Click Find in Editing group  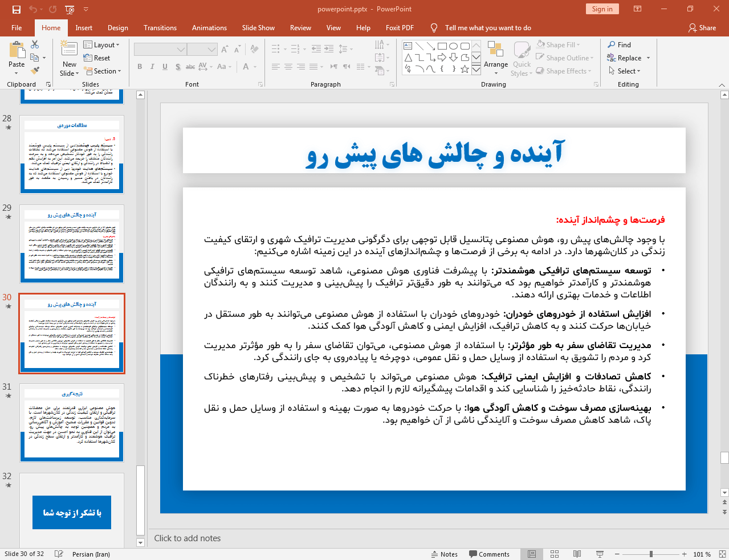(x=620, y=44)
